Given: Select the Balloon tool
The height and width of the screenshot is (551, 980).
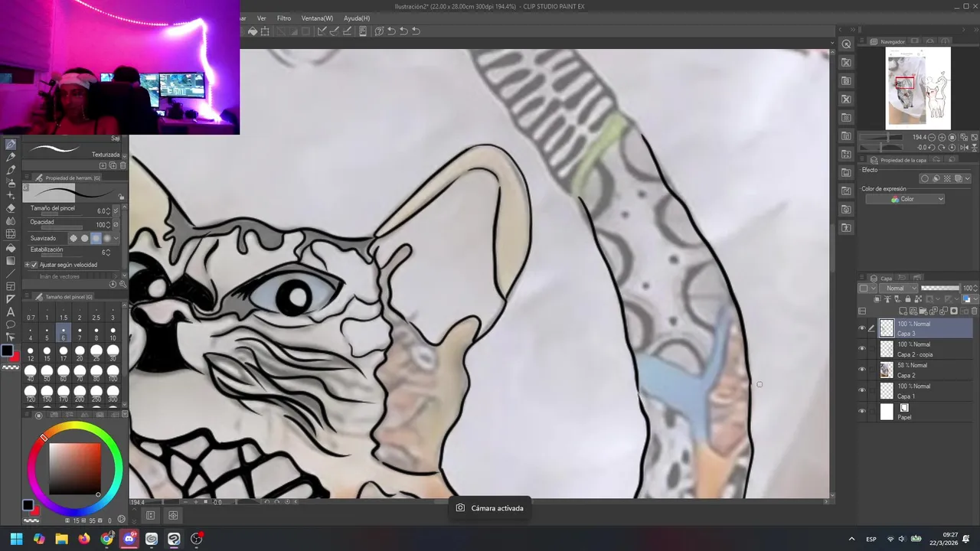Looking at the screenshot, I should pos(11,324).
